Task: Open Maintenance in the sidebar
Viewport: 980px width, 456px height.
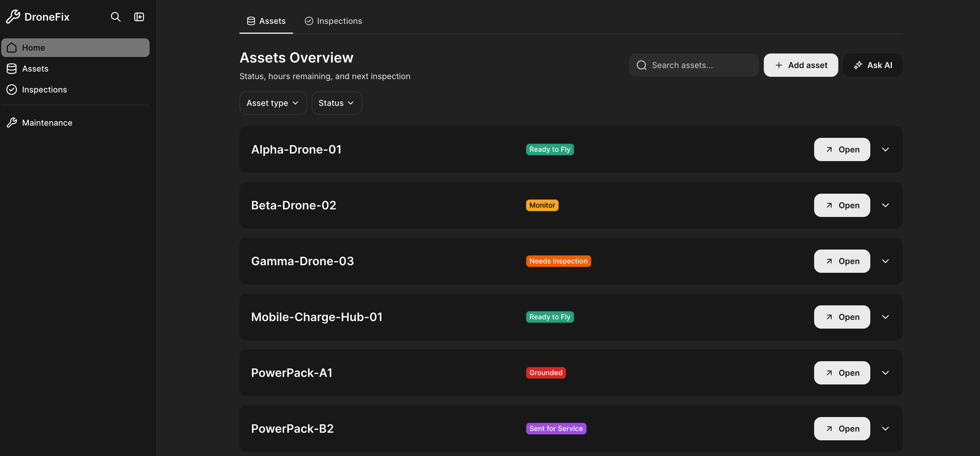Action: tap(75, 123)
